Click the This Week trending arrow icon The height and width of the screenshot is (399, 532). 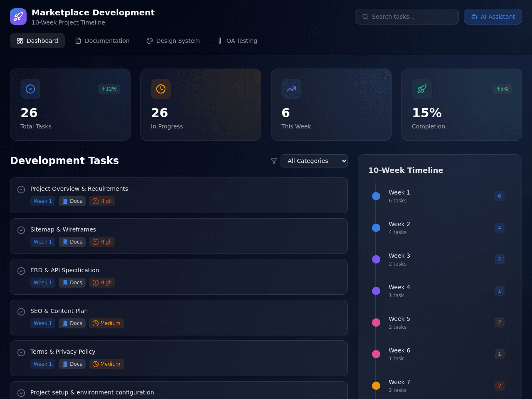click(291, 89)
